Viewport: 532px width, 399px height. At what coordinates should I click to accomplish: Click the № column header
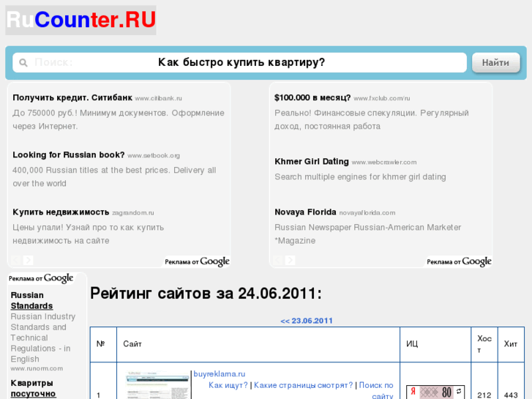[x=103, y=344]
